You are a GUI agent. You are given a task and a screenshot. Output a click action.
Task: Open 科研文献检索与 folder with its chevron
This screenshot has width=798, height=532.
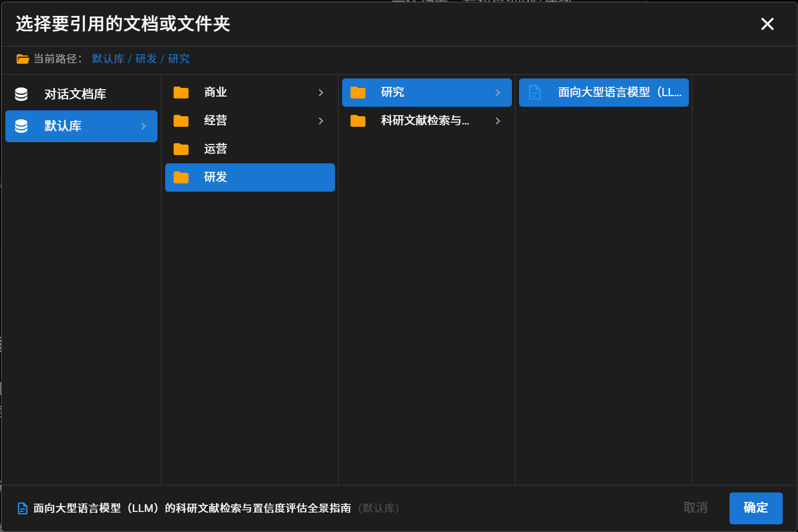coord(498,120)
